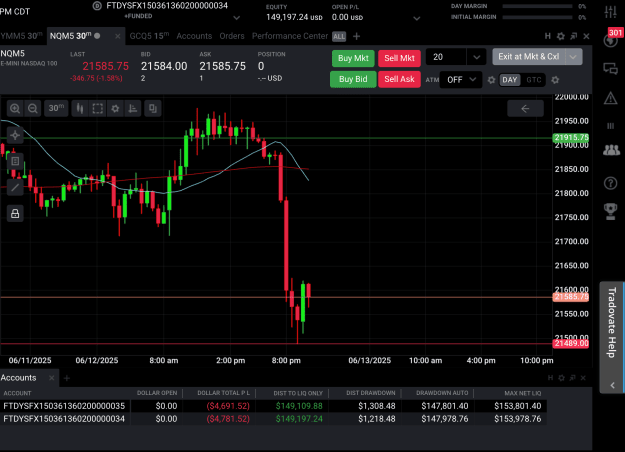
Task: Expand Exit at Mkt & Cxl options
Action: (573, 57)
